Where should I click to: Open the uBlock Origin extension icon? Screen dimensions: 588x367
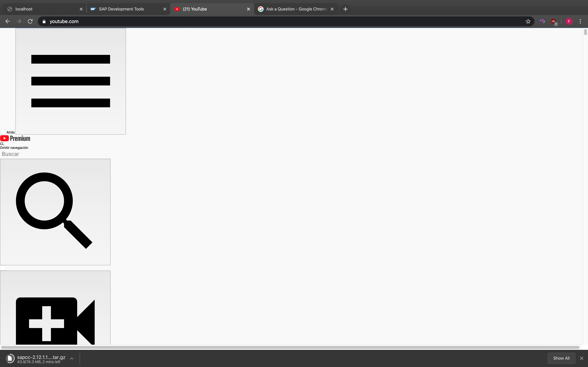tap(554, 21)
